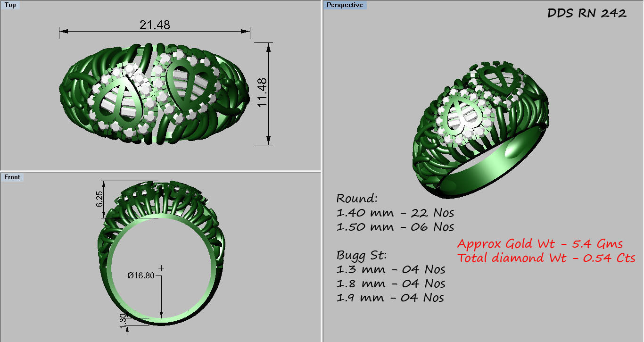Click the ring model in Top viewport
644x342 pixels.
[155, 93]
